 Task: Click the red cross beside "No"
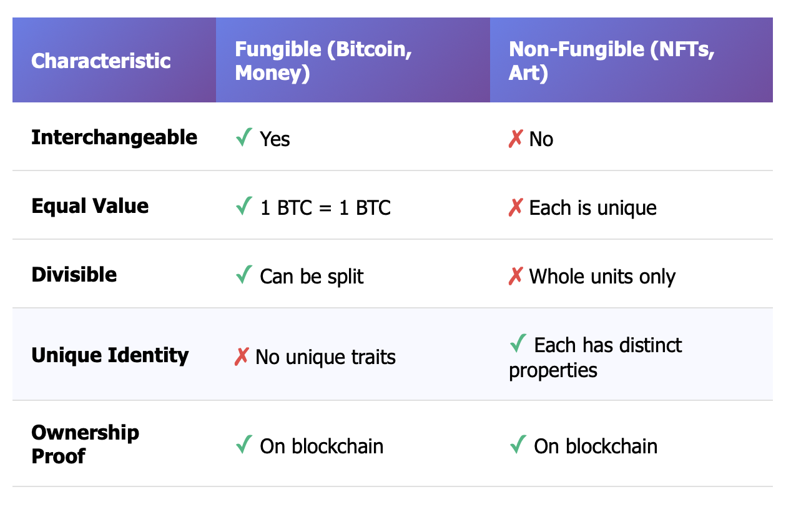point(516,139)
